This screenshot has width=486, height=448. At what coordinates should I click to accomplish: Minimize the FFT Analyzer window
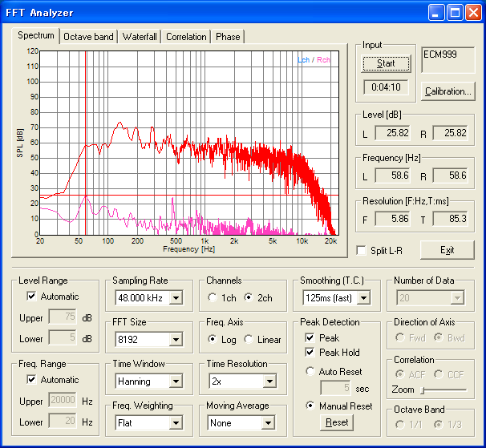(436, 13)
